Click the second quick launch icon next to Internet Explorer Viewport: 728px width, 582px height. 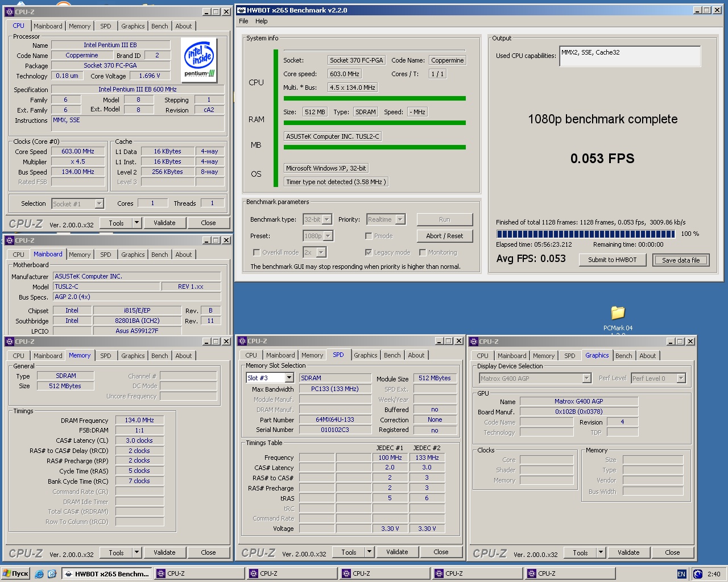(52, 574)
